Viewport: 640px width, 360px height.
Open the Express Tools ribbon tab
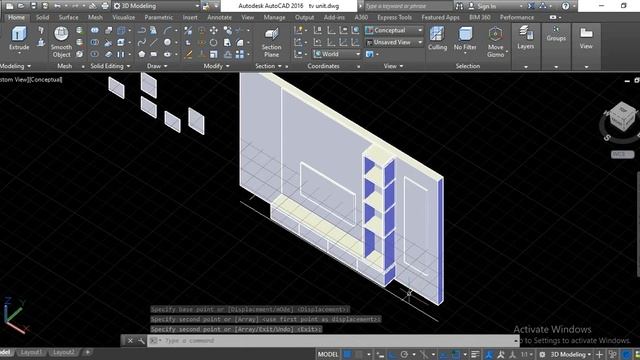point(394,17)
